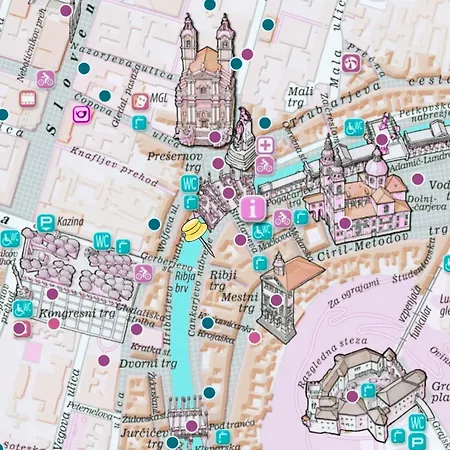Click the bike icon below the plus icon

(265, 166)
